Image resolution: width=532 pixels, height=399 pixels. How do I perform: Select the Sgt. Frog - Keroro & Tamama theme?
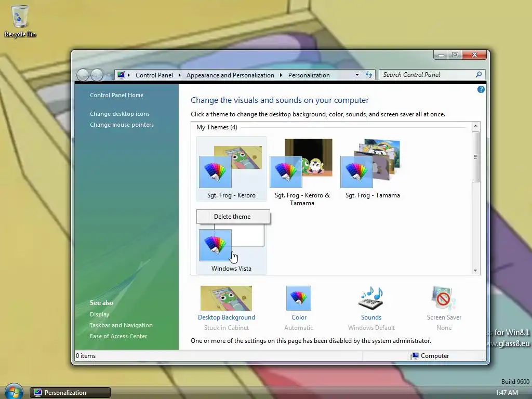coord(302,172)
